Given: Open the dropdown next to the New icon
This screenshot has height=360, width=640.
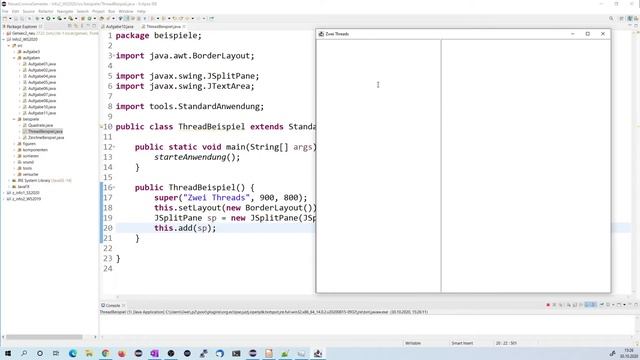Looking at the screenshot, I should coord(10,18).
